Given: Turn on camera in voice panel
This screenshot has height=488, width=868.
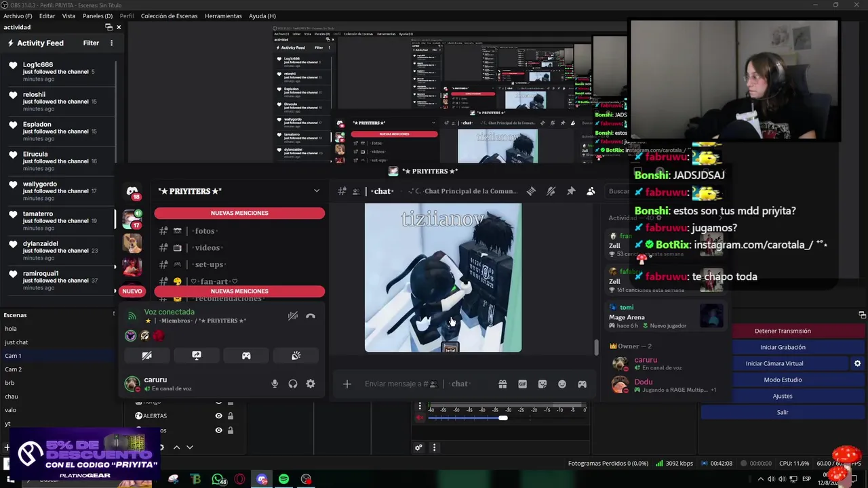Looking at the screenshot, I should pyautogui.click(x=146, y=355).
